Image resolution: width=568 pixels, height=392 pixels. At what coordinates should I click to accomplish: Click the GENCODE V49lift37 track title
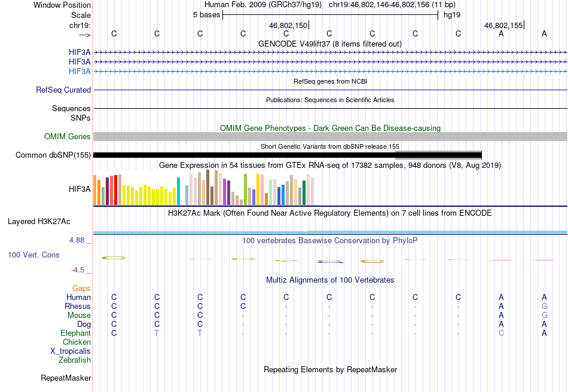pos(330,44)
